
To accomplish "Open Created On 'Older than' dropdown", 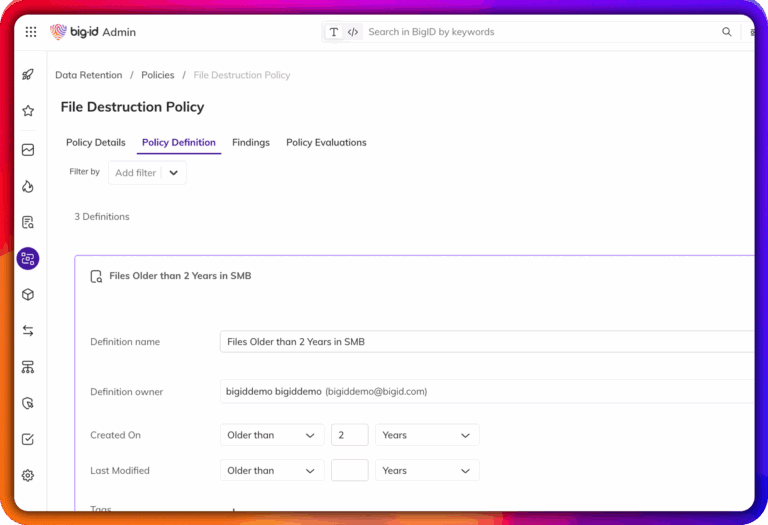I will (271, 436).
